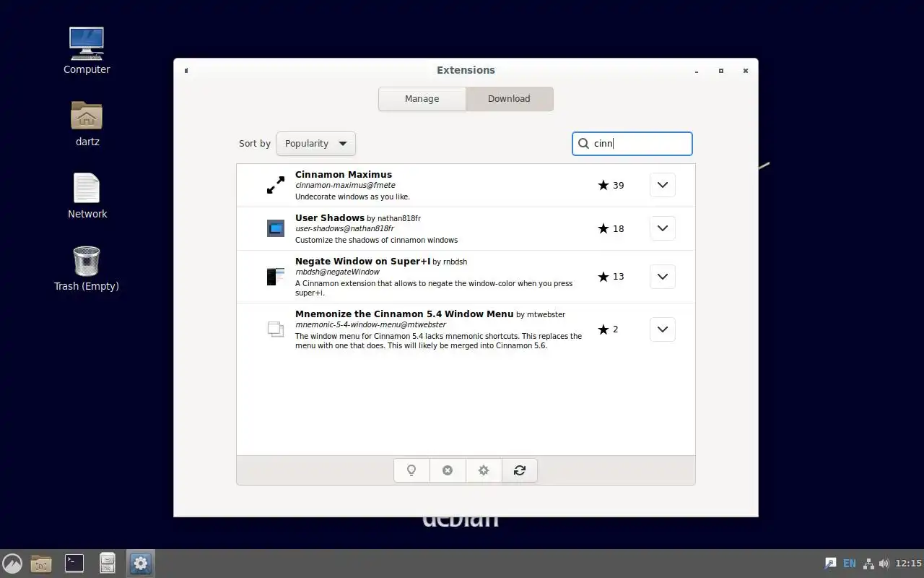
Task: Click the gear update-all button
Action: tap(484, 470)
